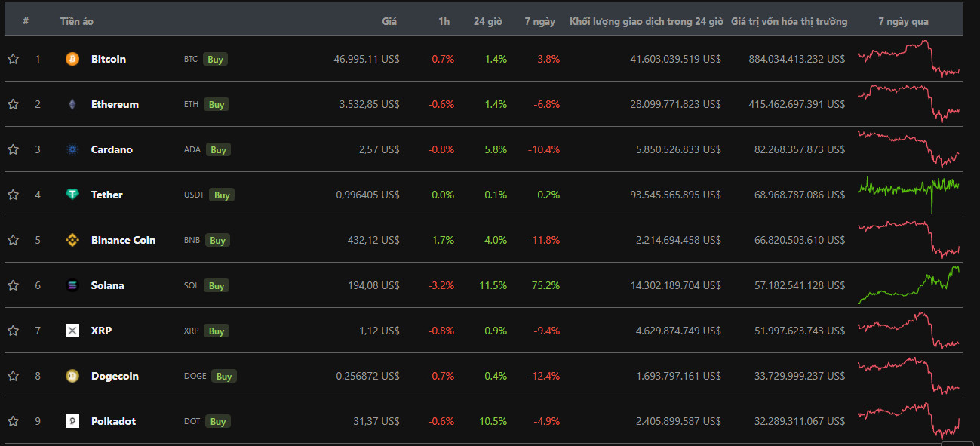The image size is (980, 446).
Task: Click the Dogecoin logo icon
Action: tap(72, 376)
